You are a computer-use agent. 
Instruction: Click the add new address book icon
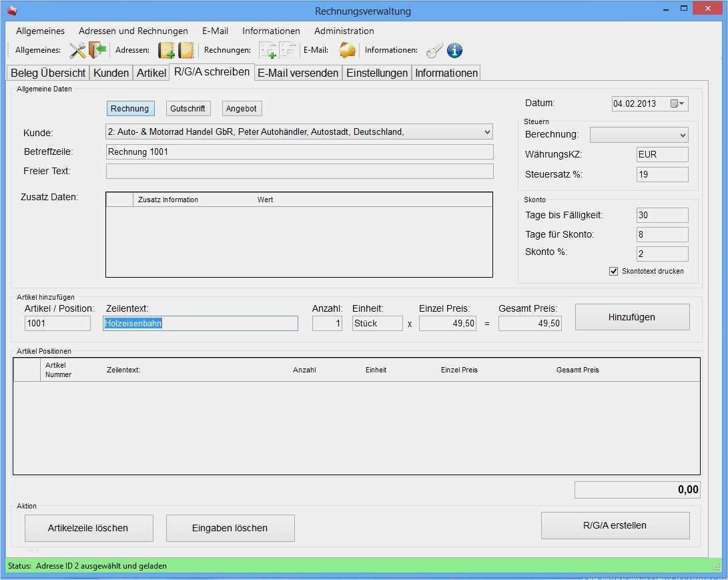pos(166,51)
